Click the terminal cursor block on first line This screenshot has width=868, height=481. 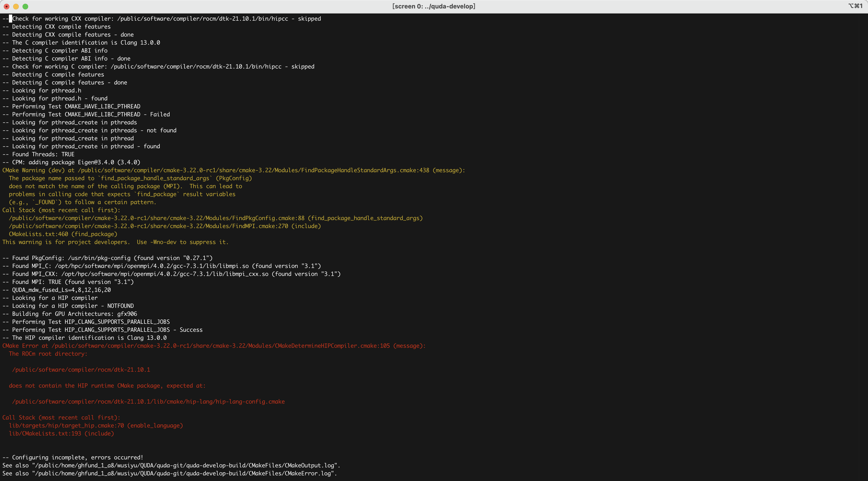[x=11, y=19]
